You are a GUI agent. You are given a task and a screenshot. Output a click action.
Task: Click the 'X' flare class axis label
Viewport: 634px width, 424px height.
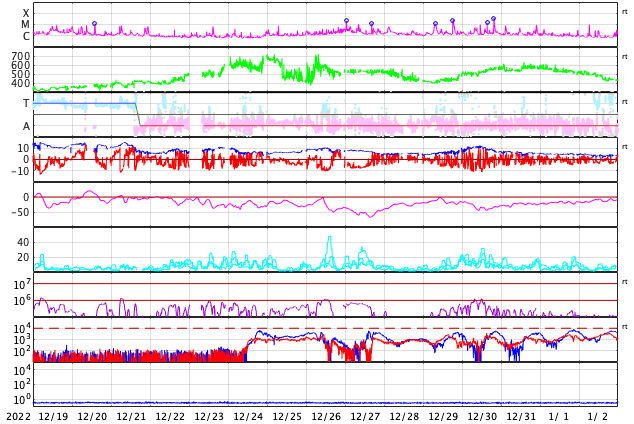click(26, 13)
